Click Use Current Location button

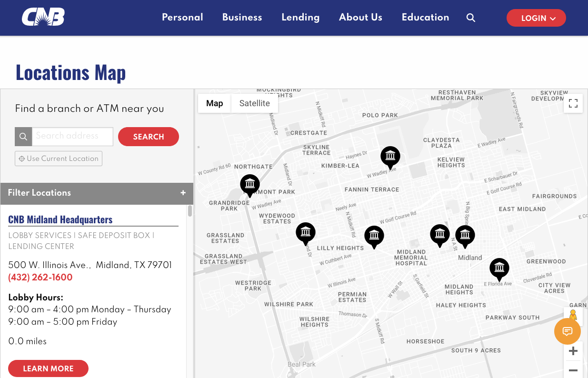[59, 159]
